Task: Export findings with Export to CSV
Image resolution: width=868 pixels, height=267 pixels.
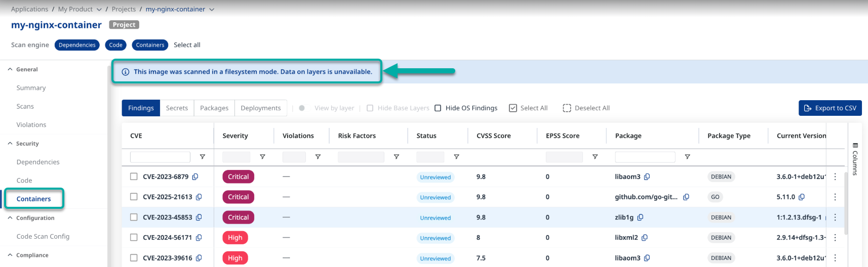Action: 830,108
